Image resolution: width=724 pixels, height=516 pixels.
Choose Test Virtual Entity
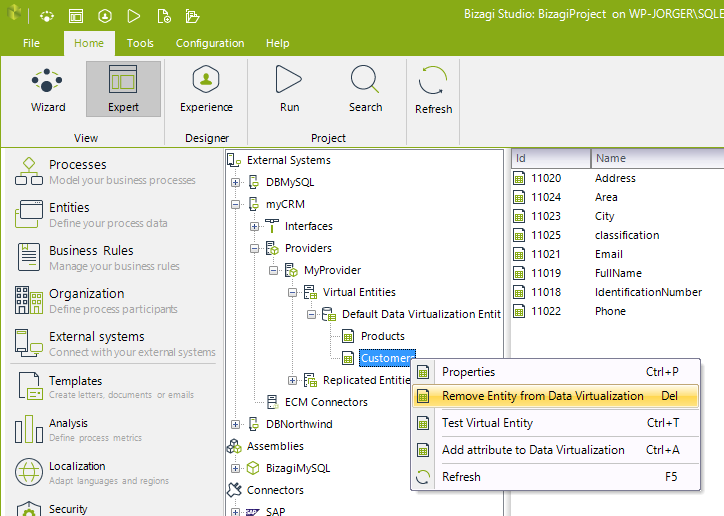pyautogui.click(x=555, y=423)
